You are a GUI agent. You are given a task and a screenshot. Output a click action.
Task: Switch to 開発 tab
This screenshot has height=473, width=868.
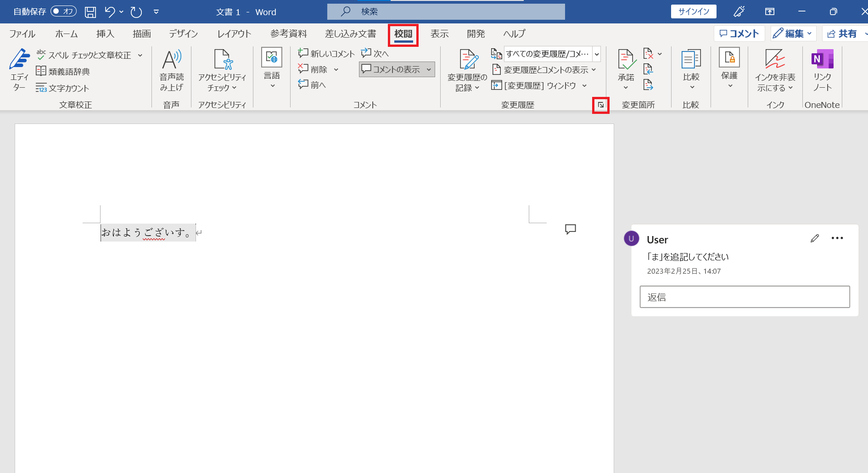pyautogui.click(x=476, y=34)
